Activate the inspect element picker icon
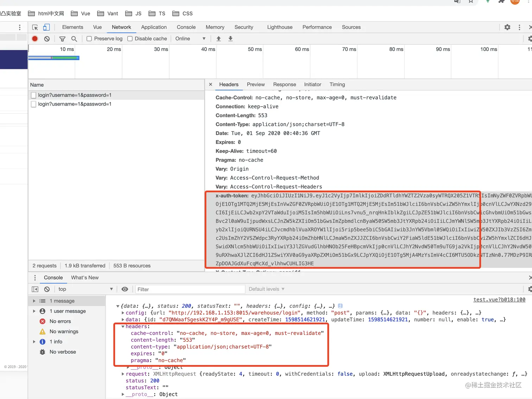Viewport: 532px width, 399px height. tap(35, 27)
